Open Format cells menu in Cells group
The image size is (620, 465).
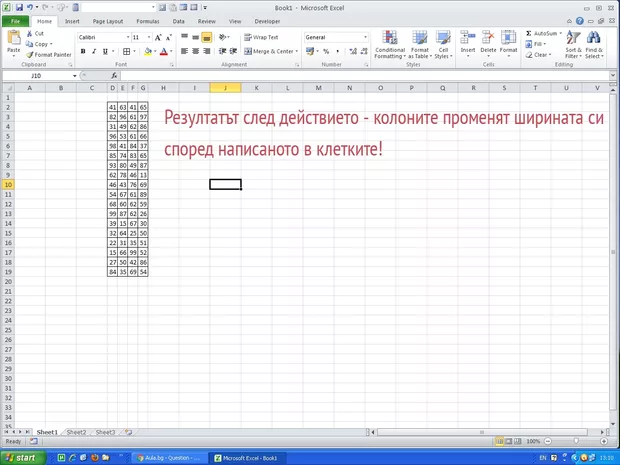[x=508, y=43]
